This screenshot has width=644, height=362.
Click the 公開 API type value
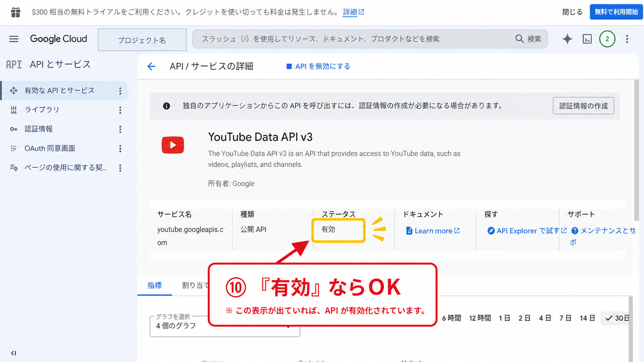253,229
